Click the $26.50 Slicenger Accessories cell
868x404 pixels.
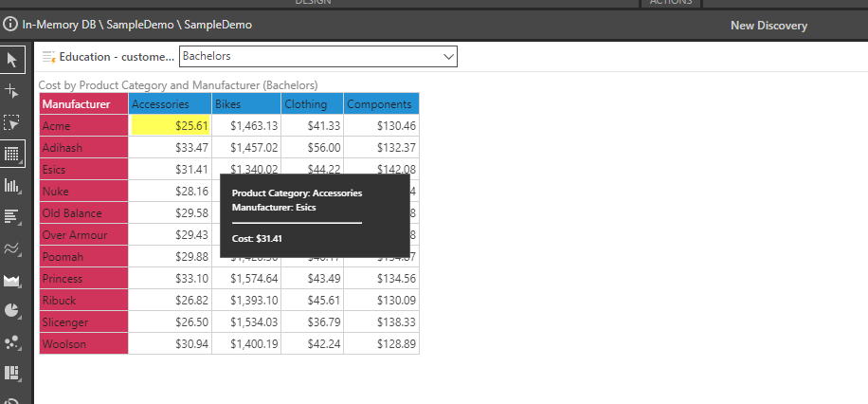coord(171,322)
